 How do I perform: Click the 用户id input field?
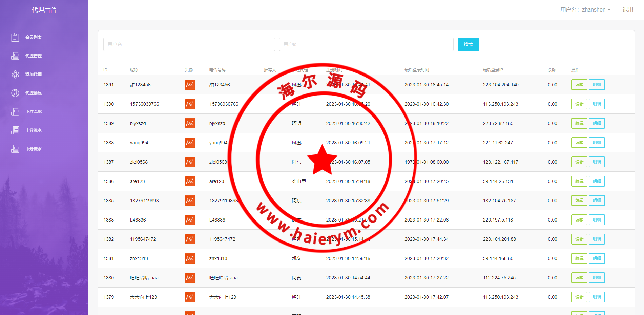[x=366, y=44]
